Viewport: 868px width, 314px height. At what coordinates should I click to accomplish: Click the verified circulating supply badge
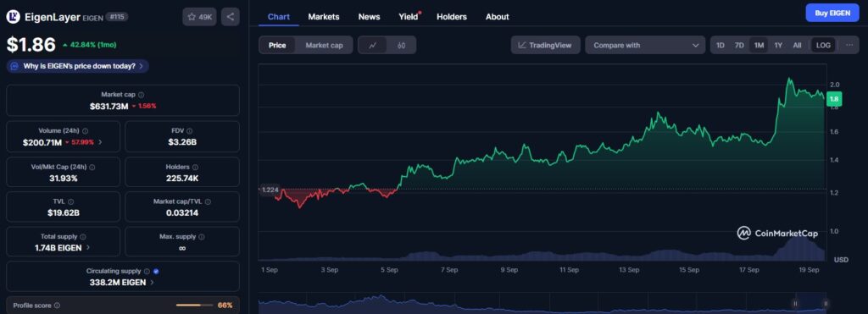tap(156, 272)
